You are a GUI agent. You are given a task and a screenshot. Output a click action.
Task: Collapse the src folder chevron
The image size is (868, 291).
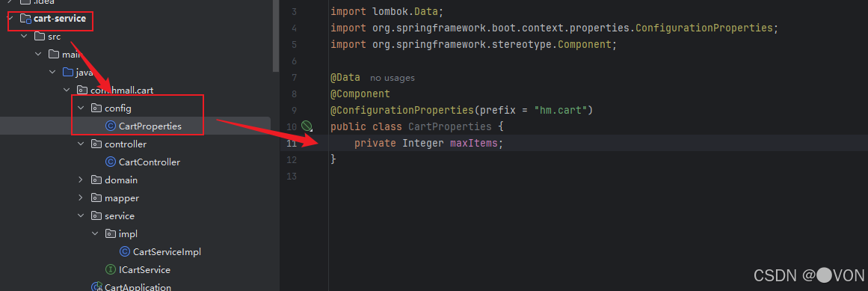coord(25,37)
